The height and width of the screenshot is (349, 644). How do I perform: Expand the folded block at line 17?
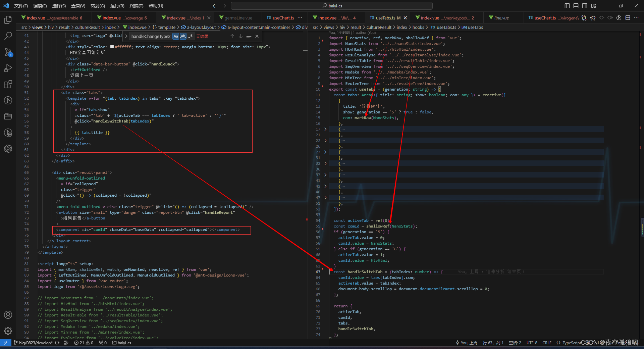(325, 129)
